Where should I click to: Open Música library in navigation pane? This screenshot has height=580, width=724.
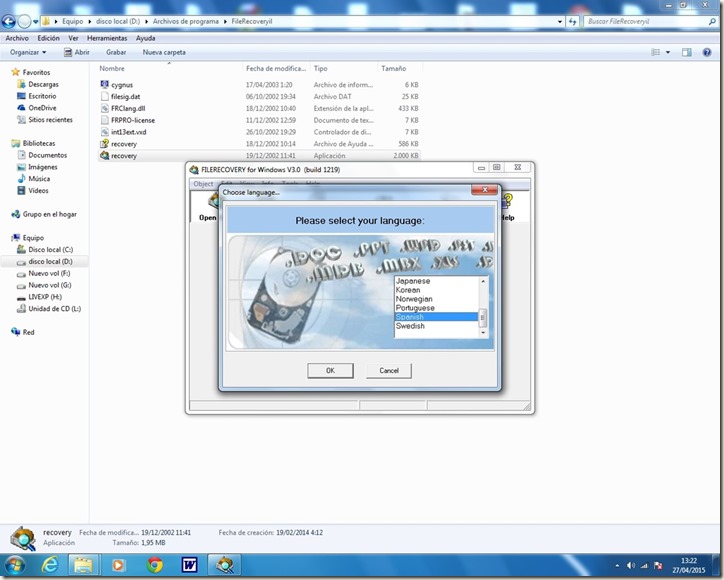click(x=39, y=179)
